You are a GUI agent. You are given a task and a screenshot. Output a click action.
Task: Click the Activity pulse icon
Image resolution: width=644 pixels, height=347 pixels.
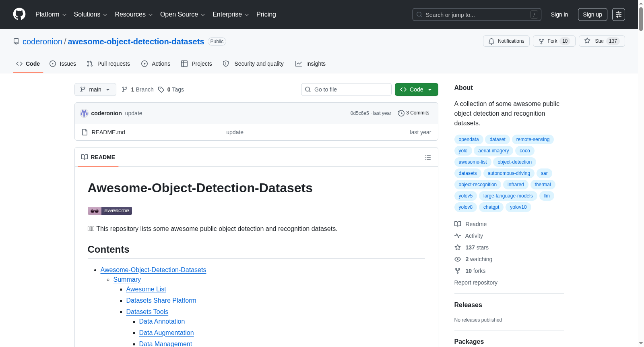tap(458, 236)
